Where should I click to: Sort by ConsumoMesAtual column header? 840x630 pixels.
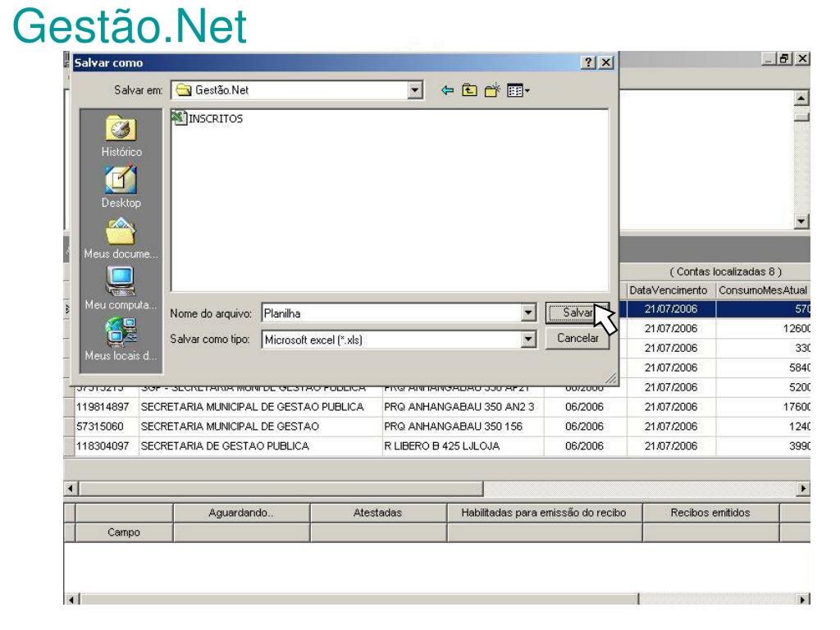763,290
